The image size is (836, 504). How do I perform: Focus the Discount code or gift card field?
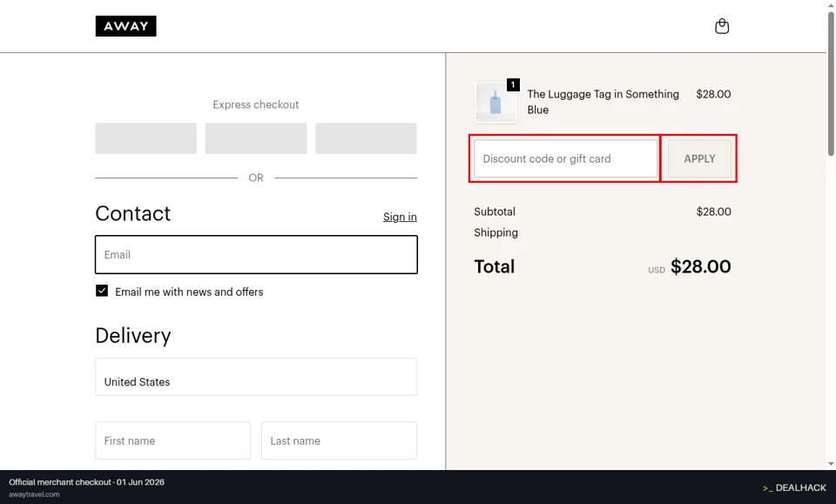click(566, 158)
